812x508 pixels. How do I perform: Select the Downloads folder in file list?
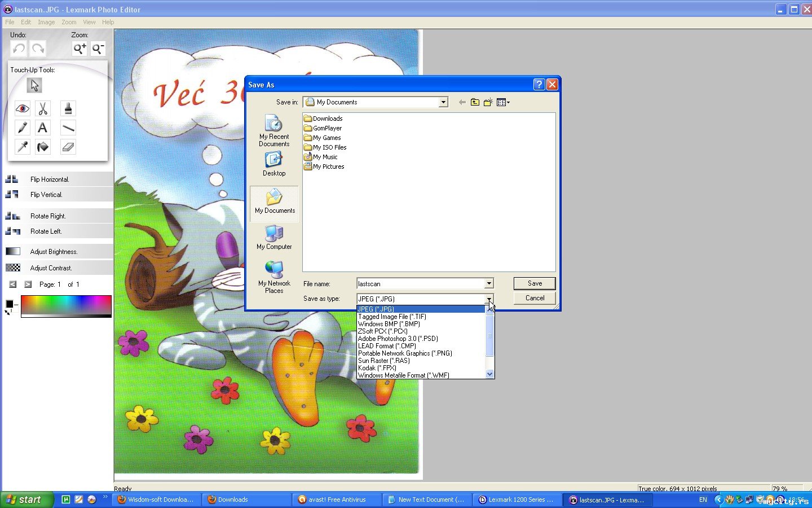pos(323,119)
